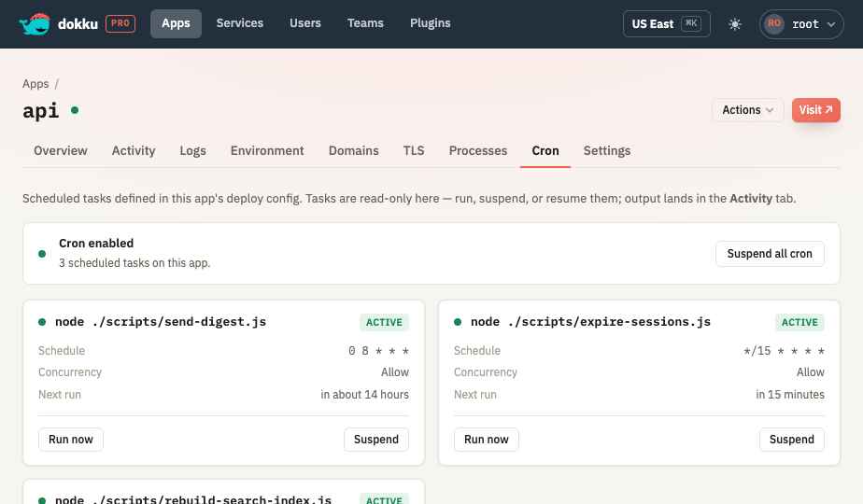Viewport: 863px width, 504px height.
Task: Open Teams in top navigation
Action: [365, 23]
